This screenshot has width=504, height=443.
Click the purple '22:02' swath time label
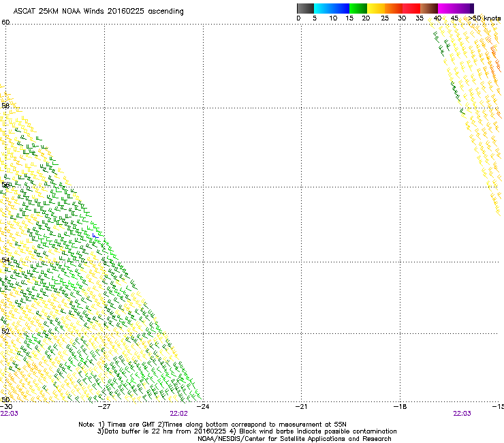[x=178, y=414]
